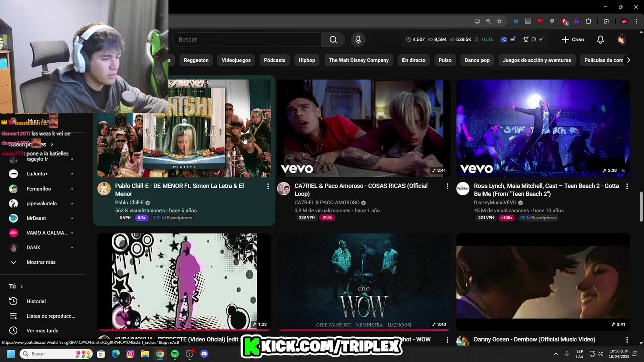Open the YouTube account avatar menu
The height and width of the screenshot is (362, 644).
coord(622,39)
